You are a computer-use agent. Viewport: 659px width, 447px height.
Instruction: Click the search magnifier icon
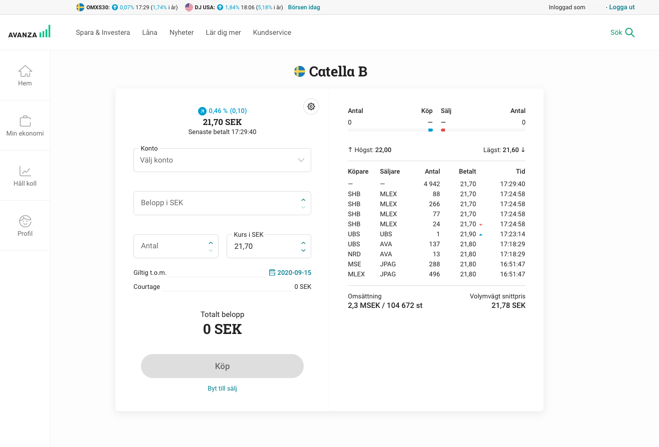click(629, 33)
